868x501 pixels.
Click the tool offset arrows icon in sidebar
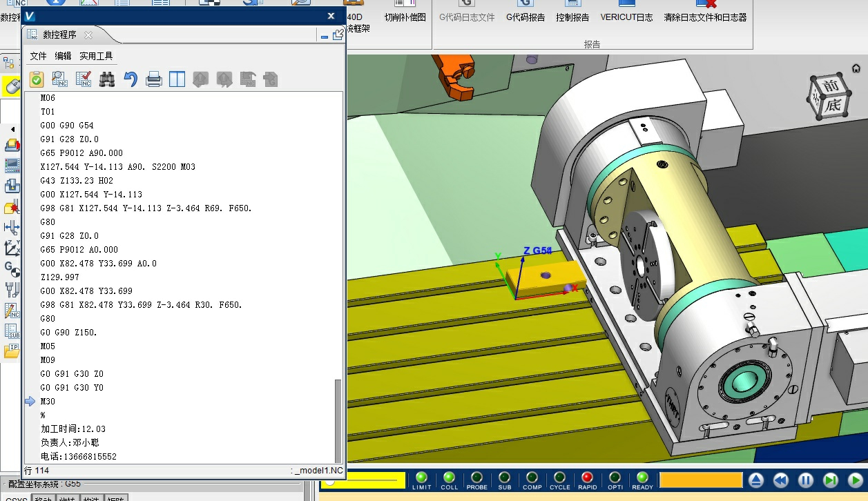[x=12, y=227]
